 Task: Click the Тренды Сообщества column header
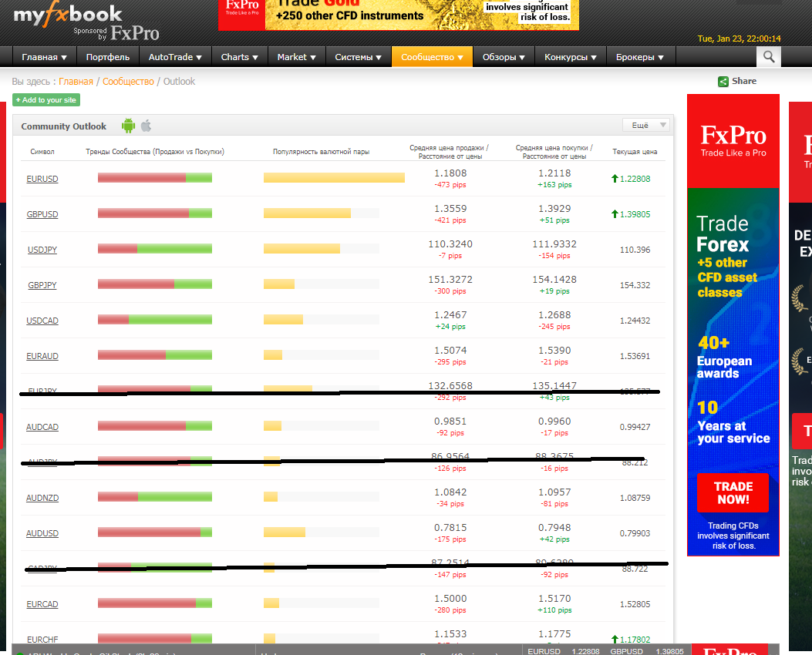155,152
